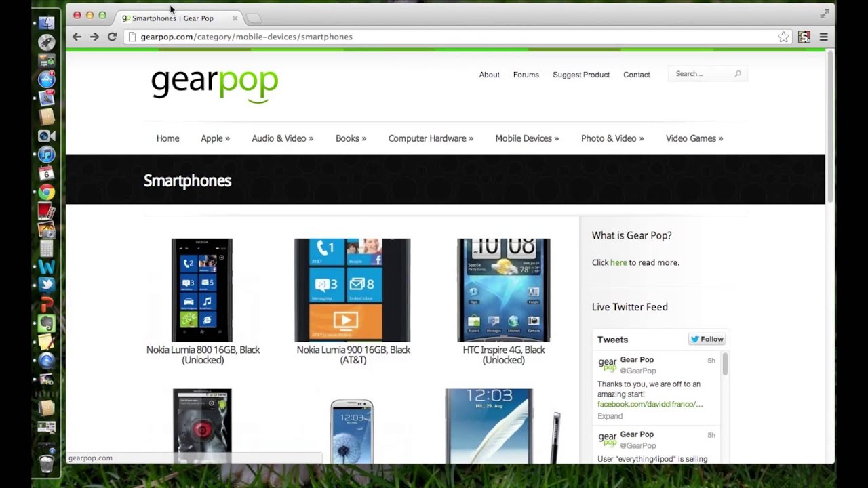The height and width of the screenshot is (488, 868).
Task: Click the HTC Inspire 4G phone image
Action: coord(504,290)
